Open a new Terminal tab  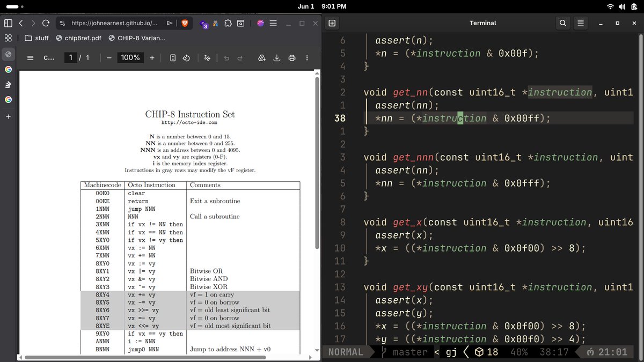click(332, 23)
